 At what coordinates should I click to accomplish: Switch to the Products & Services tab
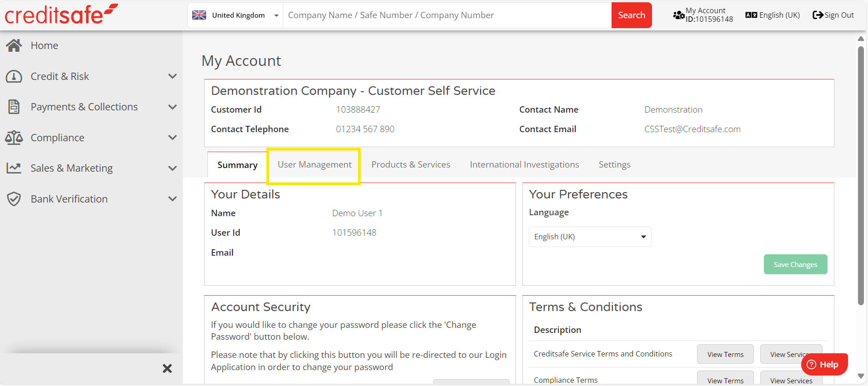[x=411, y=164]
